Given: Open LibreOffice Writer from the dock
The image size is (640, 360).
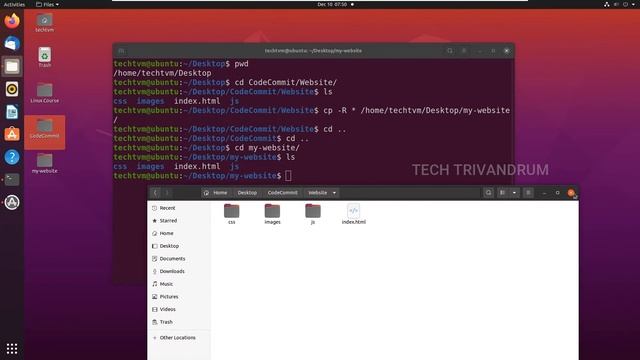Looking at the screenshot, I should [x=12, y=112].
